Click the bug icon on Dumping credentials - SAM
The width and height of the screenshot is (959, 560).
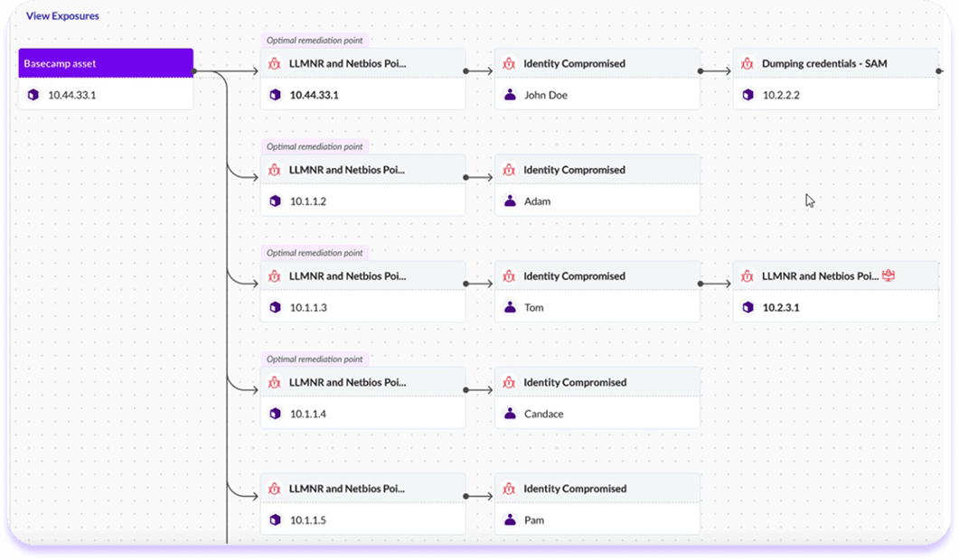pyautogui.click(x=747, y=64)
